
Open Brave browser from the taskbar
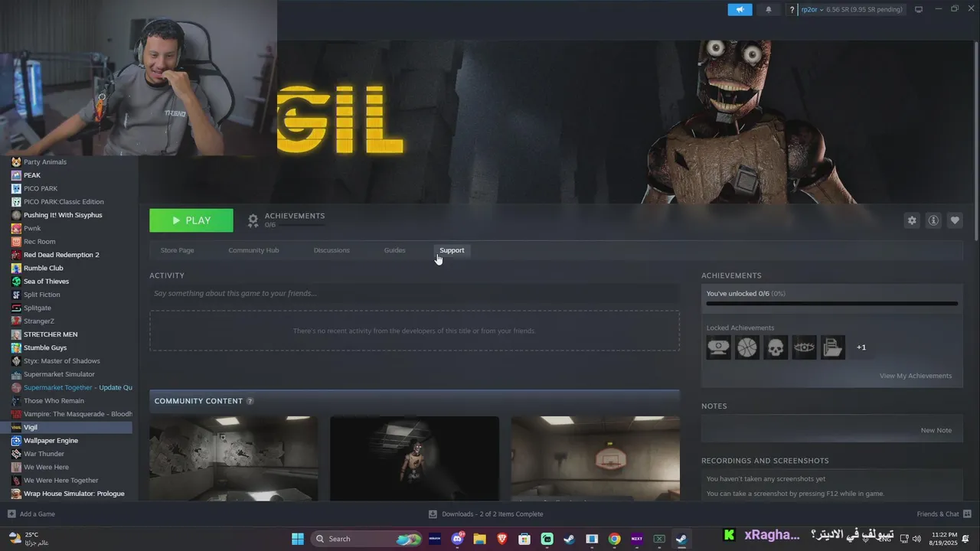pyautogui.click(x=502, y=539)
